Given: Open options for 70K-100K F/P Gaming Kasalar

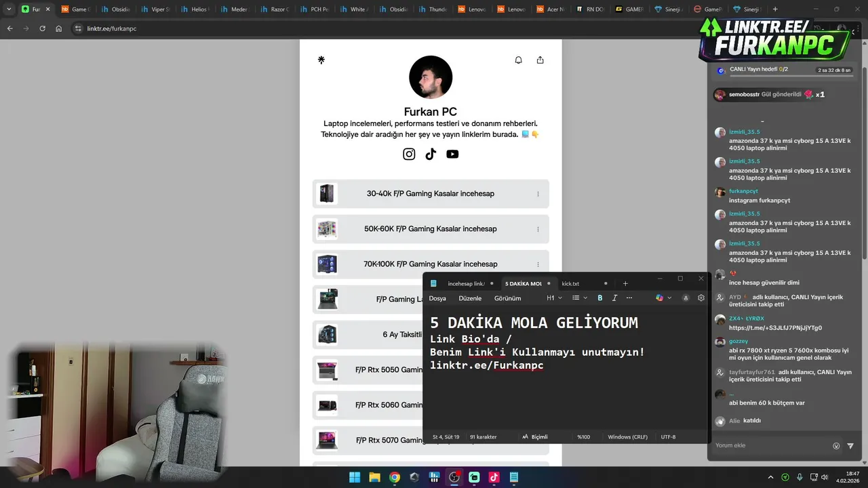Looking at the screenshot, I should click(538, 264).
